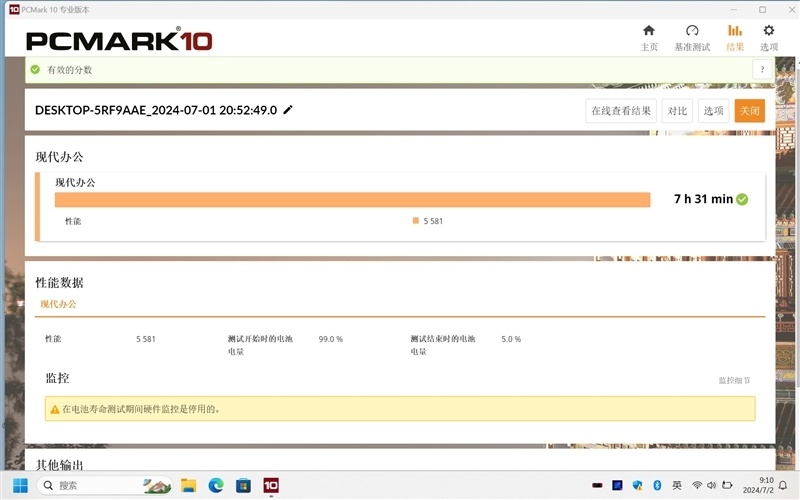The height and width of the screenshot is (500, 800).
Task: Click the warning icon in monitoring notice
Action: click(x=55, y=409)
